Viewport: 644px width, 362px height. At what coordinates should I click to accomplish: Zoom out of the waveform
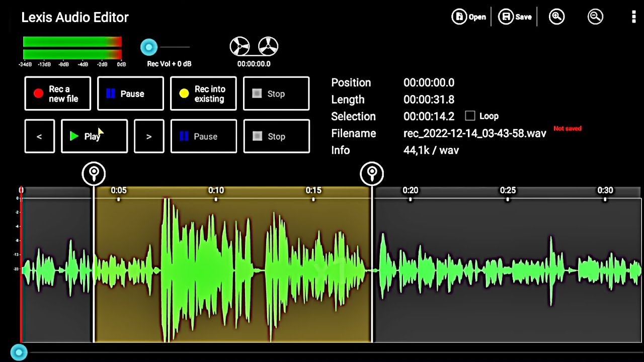pos(595,17)
